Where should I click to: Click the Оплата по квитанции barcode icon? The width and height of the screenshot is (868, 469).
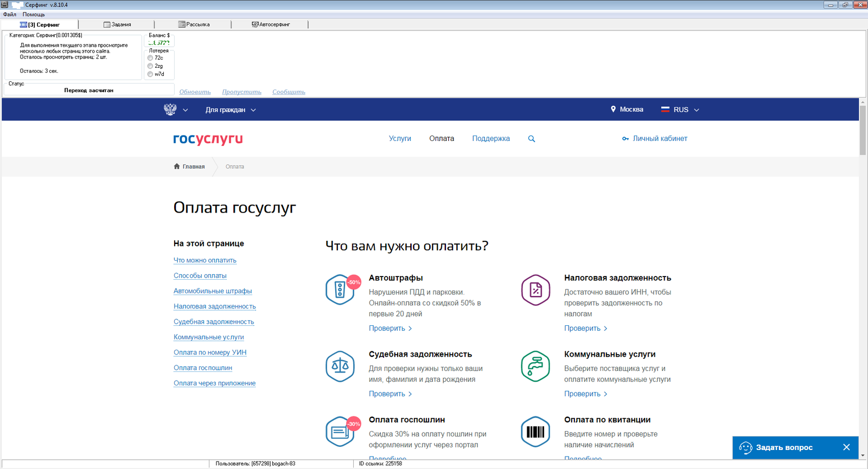point(535,432)
